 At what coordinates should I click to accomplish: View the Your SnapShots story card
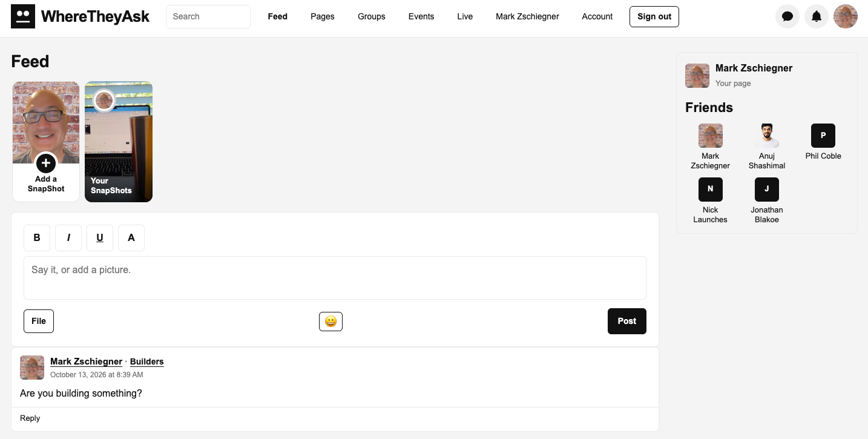[119, 142]
